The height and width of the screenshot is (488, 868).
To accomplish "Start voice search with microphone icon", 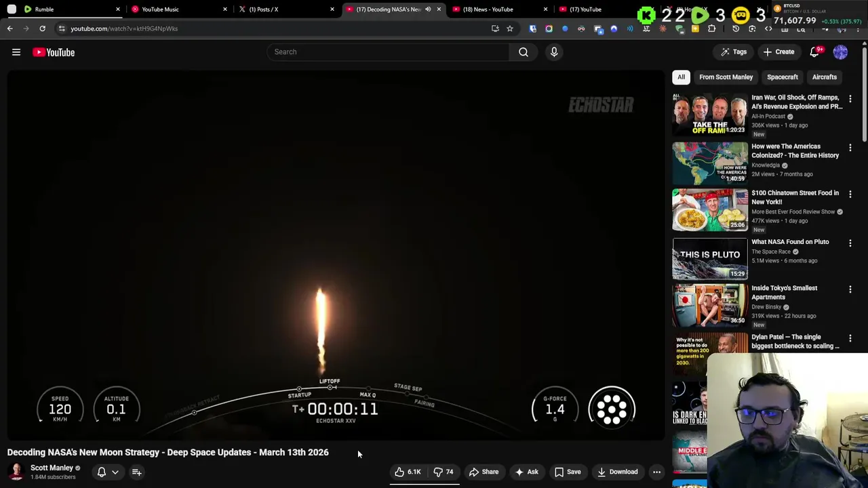I will click(554, 52).
